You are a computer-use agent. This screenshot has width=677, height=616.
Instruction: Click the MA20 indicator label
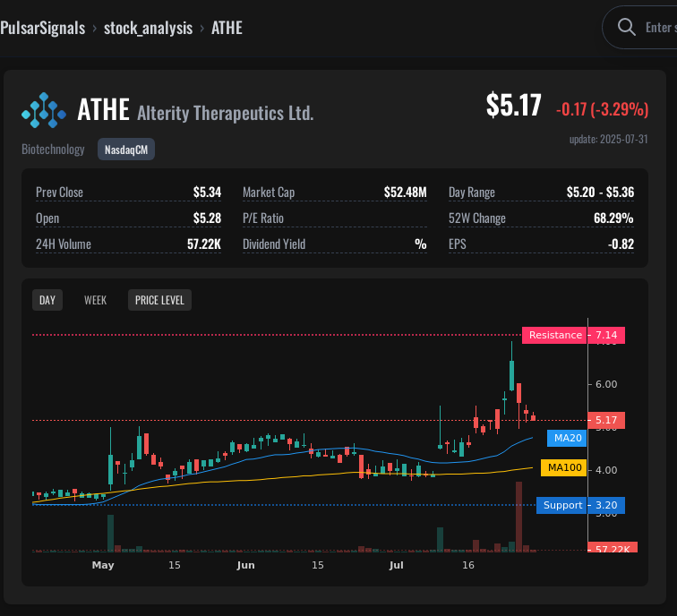pos(567,438)
